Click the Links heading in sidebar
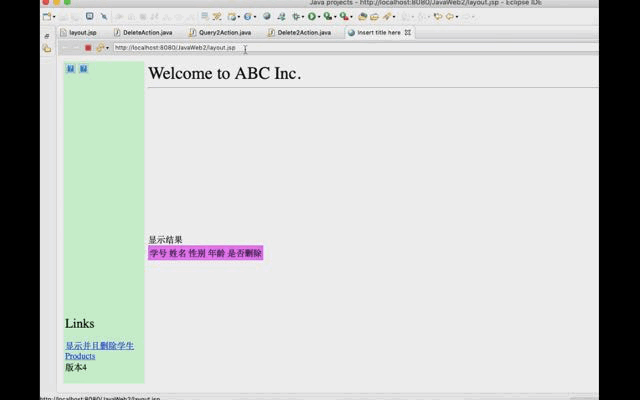The height and width of the screenshot is (400, 640). (80, 323)
